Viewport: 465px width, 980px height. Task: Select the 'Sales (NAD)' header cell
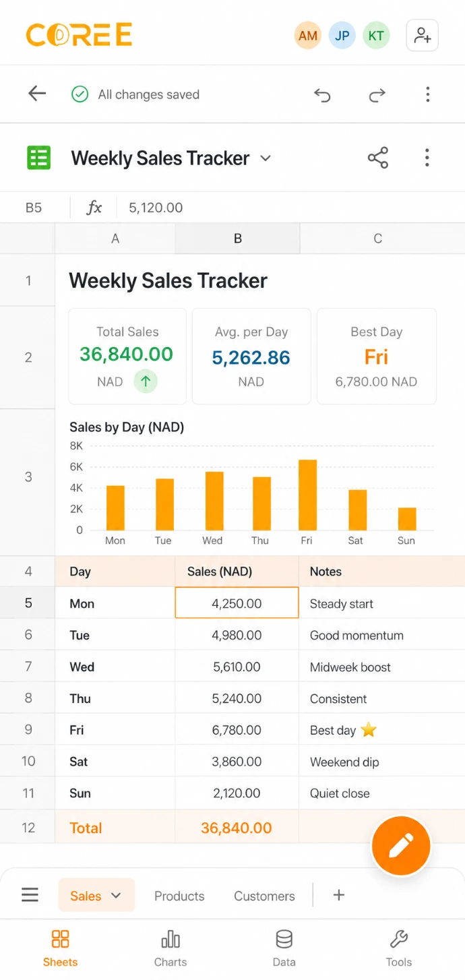237,572
